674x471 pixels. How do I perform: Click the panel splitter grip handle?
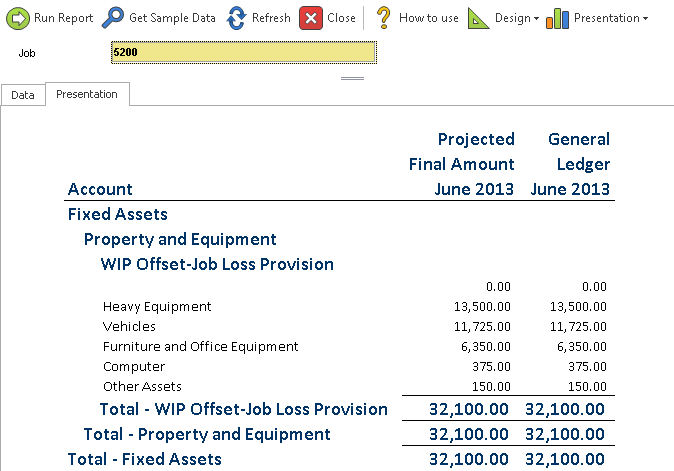pyautogui.click(x=352, y=78)
